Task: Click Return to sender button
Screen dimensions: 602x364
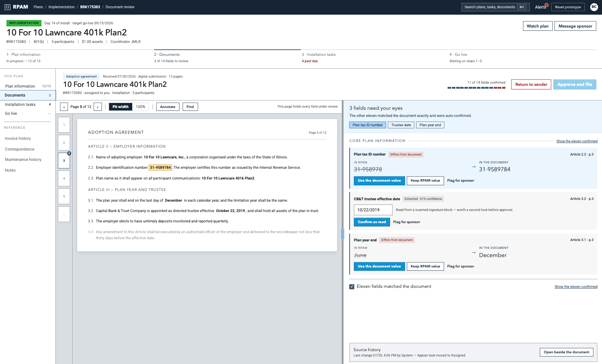Action: click(x=531, y=84)
